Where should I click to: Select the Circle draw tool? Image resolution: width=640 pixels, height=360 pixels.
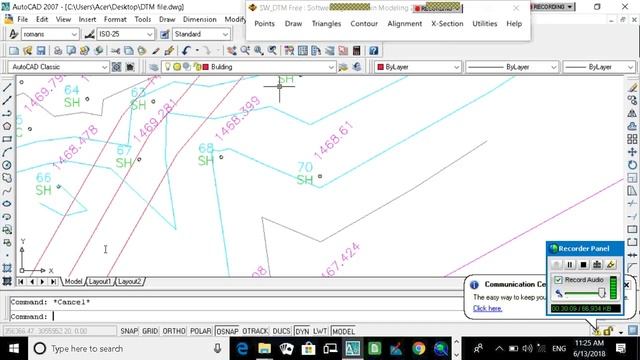click(7, 165)
